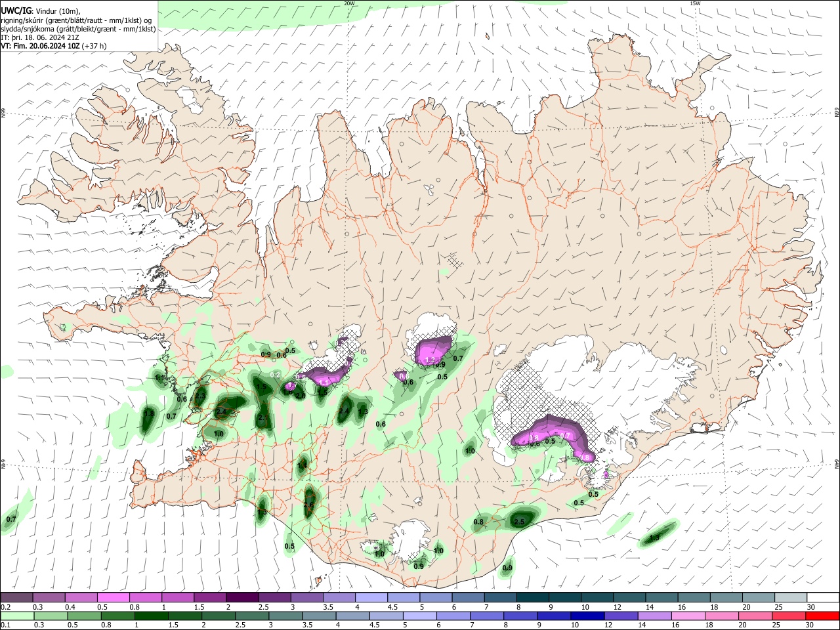Click the dark navy blue swatch at 10
This screenshot has width=840, height=630.
587,616
